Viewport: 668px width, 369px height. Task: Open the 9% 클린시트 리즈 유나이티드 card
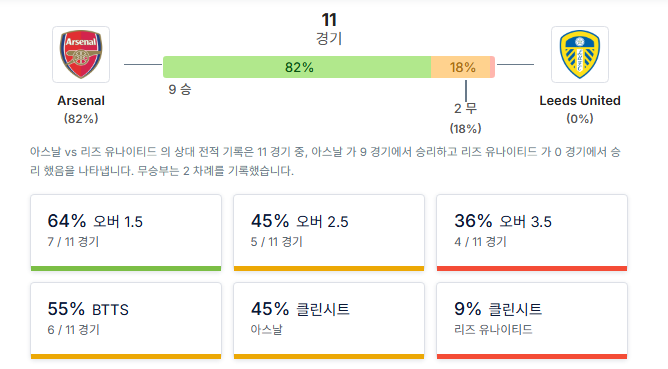click(x=532, y=320)
